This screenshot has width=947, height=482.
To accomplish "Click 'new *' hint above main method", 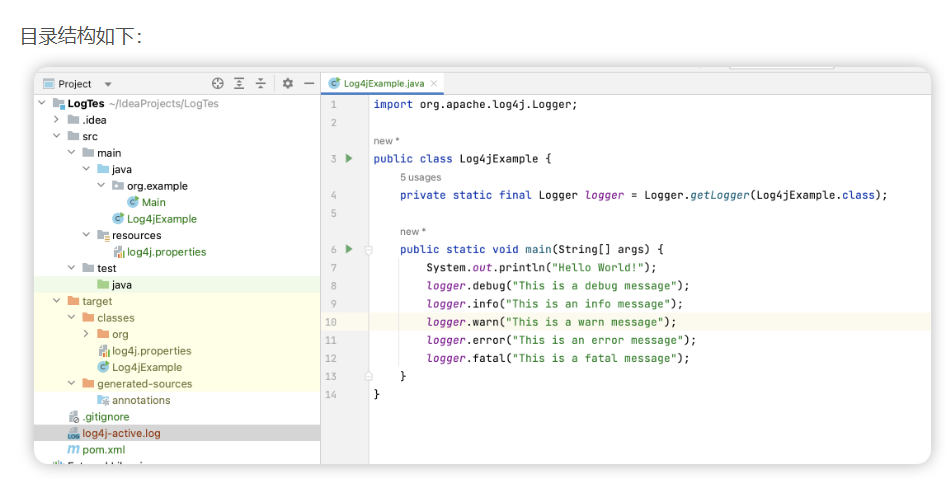I will 413,231.
